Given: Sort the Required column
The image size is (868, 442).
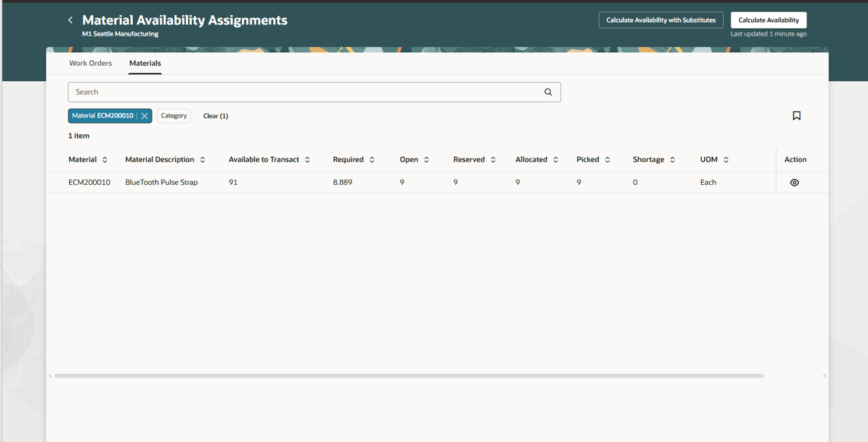Looking at the screenshot, I should 371,159.
